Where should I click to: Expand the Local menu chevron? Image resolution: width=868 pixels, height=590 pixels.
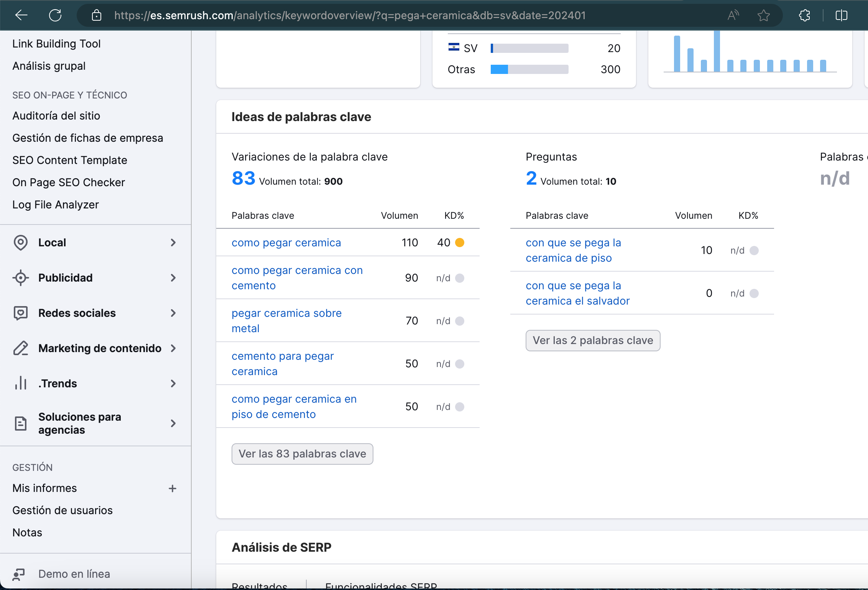[173, 243]
